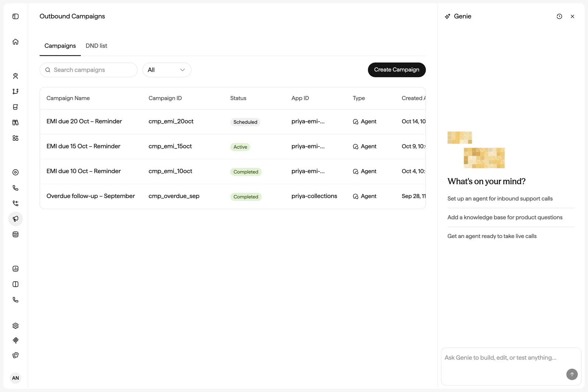
Task: Open the stacked documents icon in sidebar
Action: [15, 355]
